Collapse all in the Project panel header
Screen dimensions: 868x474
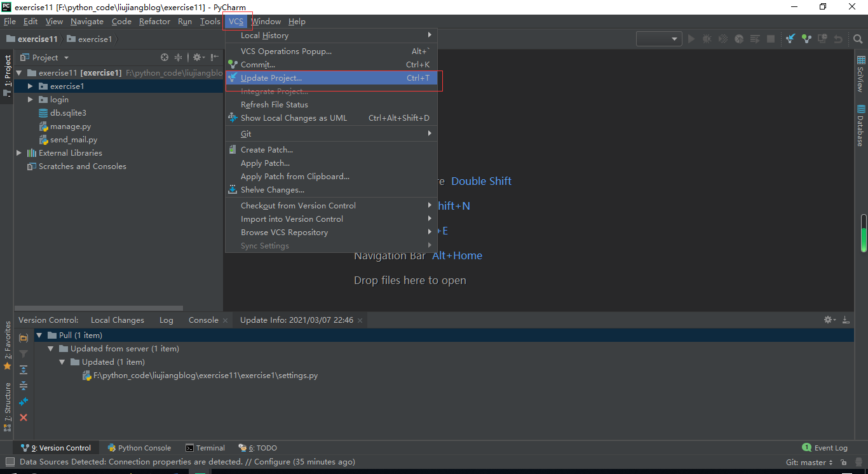click(x=179, y=57)
